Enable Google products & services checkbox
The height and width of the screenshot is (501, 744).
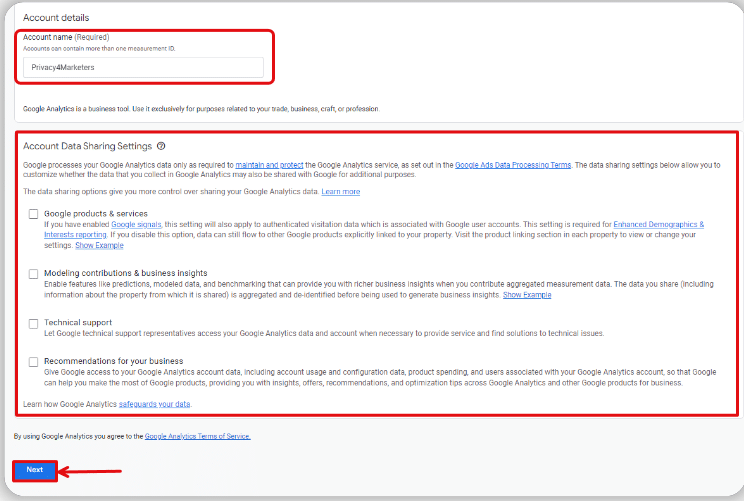point(33,214)
